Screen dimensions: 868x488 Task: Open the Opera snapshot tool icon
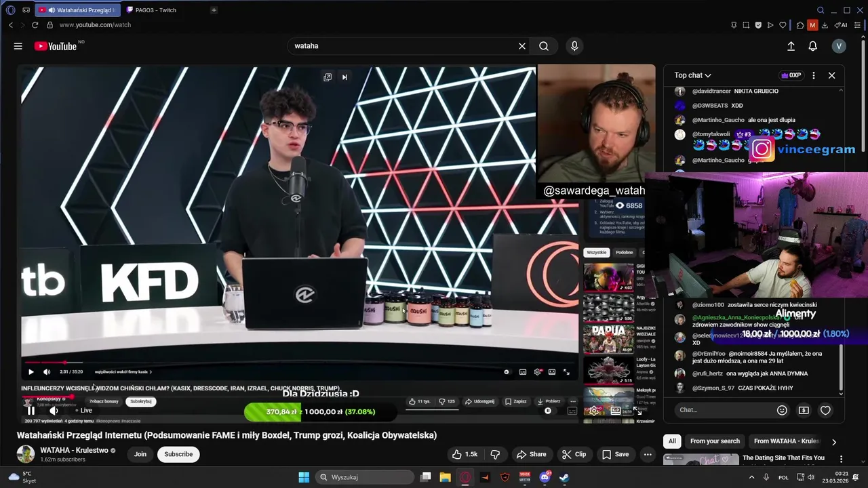(746, 25)
